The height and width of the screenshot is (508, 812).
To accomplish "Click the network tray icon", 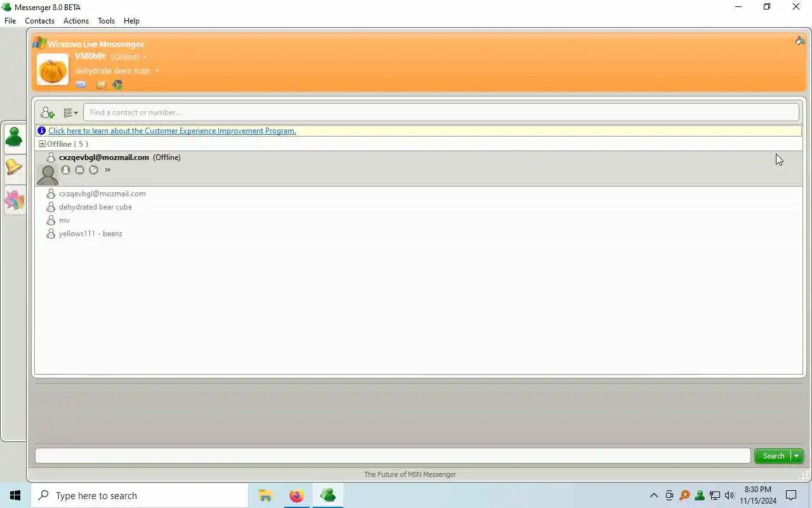I will tap(715, 496).
